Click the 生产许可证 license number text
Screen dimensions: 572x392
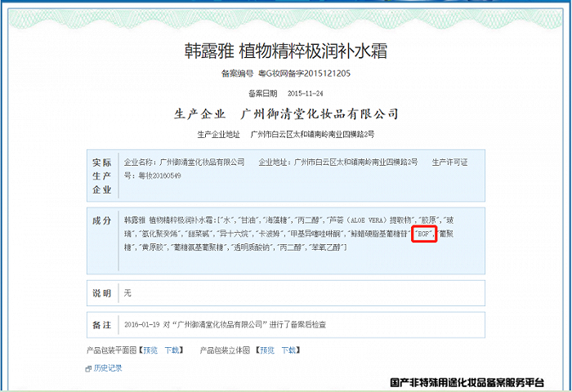click(296, 168)
